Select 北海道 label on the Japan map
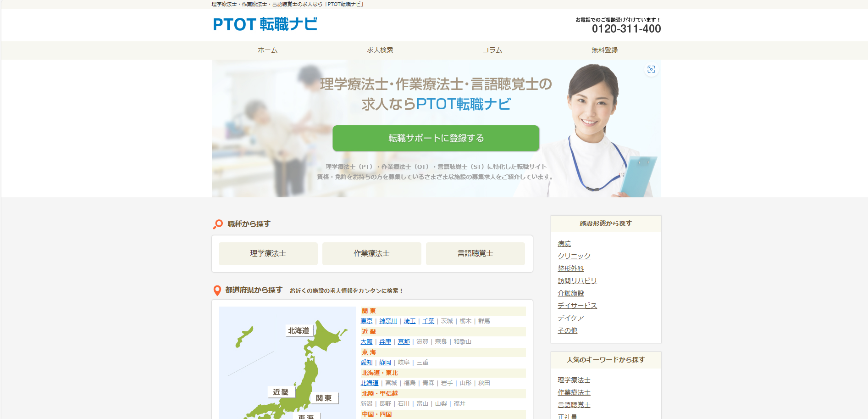Viewport: 868px width, 419px height. tap(299, 331)
